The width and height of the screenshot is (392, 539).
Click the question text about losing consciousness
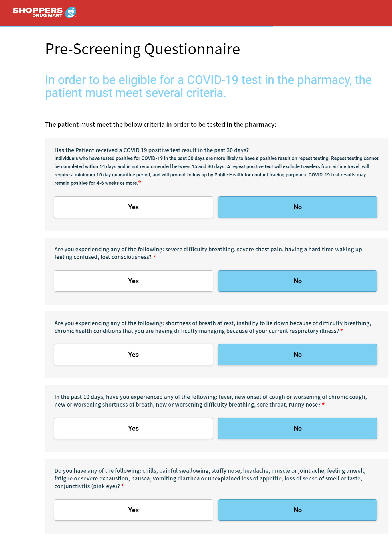(209, 253)
